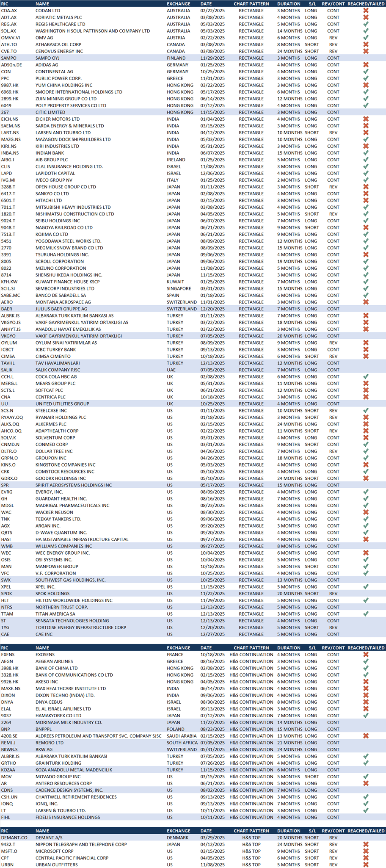Click CHART PATTERN header above Demant A/S row
Screen dimensions: 386x868
251,831
